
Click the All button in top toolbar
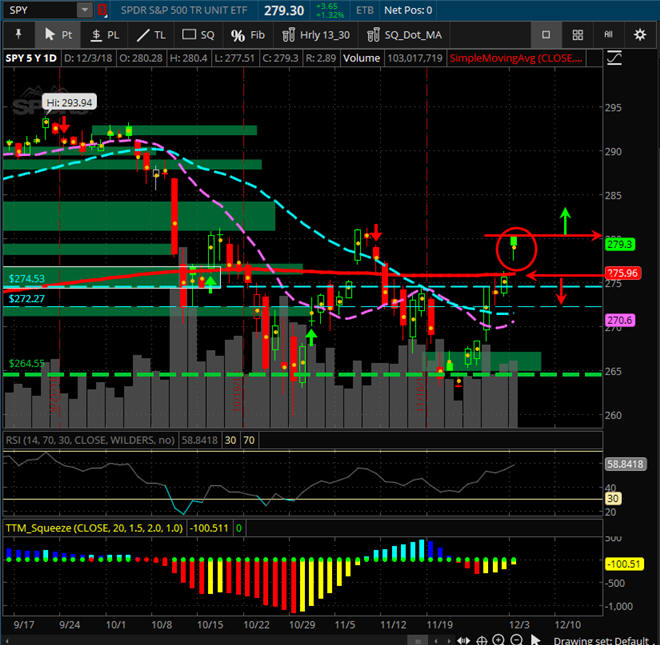point(609,35)
